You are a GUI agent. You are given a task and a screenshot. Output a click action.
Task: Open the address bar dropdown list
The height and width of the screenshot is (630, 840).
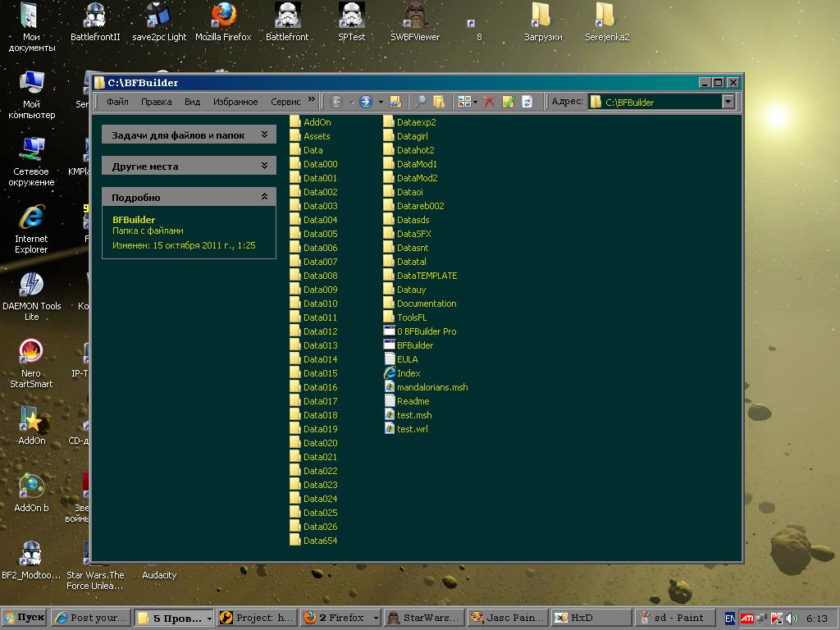pyautogui.click(x=728, y=102)
